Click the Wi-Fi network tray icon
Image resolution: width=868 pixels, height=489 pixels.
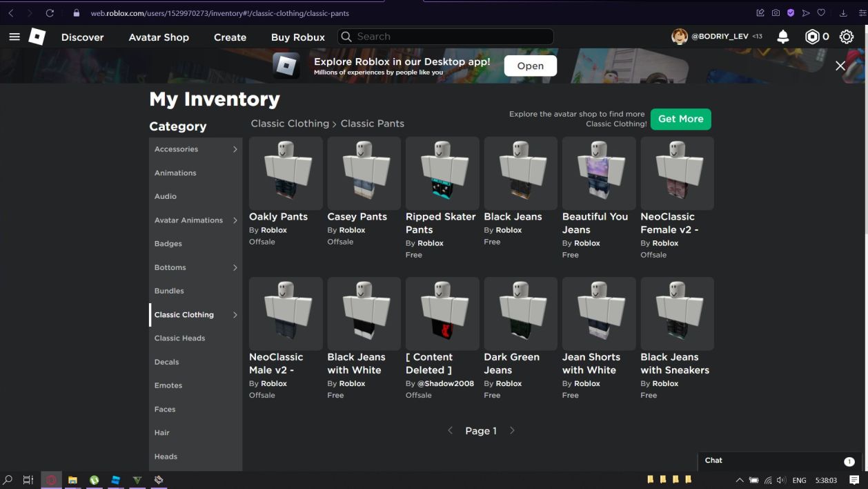click(768, 480)
